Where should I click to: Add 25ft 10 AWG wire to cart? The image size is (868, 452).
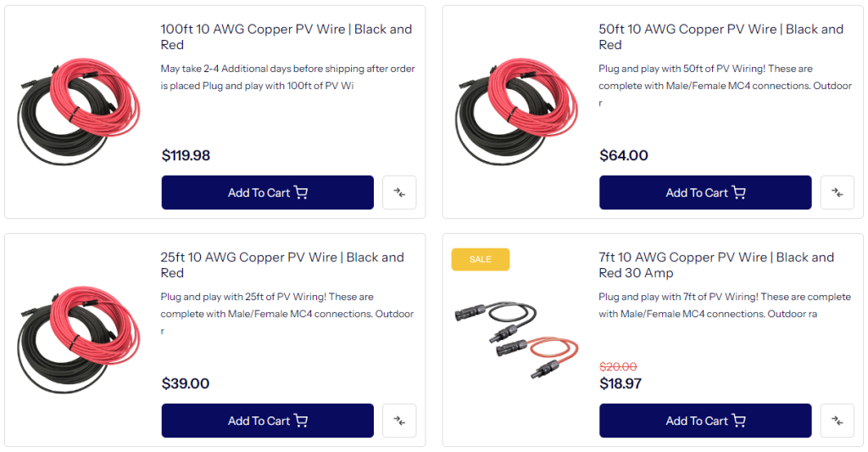[267, 421]
